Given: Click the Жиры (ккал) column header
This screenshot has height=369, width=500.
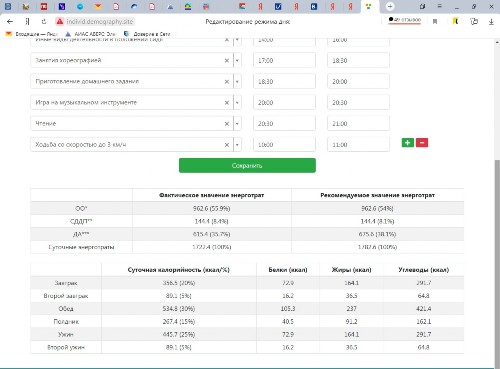Looking at the screenshot, I should click(351, 270).
